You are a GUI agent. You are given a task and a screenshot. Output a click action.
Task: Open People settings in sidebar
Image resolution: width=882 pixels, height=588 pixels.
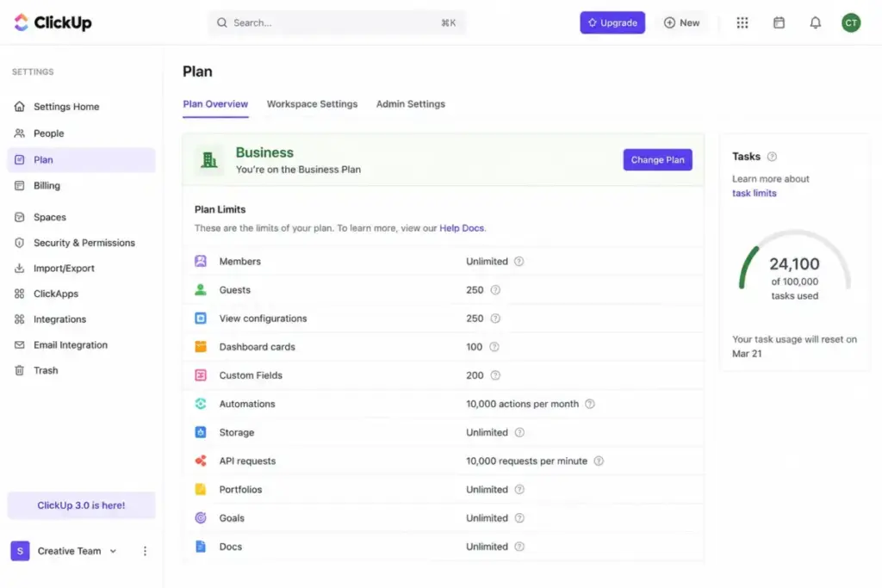[81, 133]
